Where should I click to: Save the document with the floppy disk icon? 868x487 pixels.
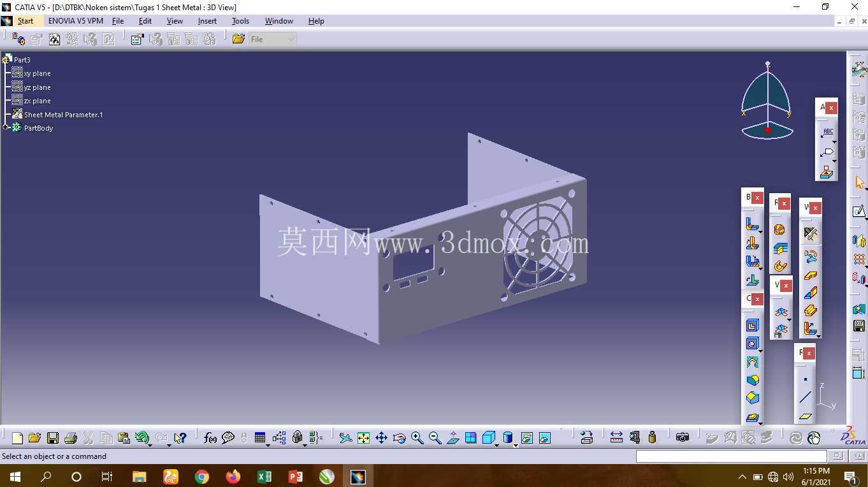pos(53,438)
